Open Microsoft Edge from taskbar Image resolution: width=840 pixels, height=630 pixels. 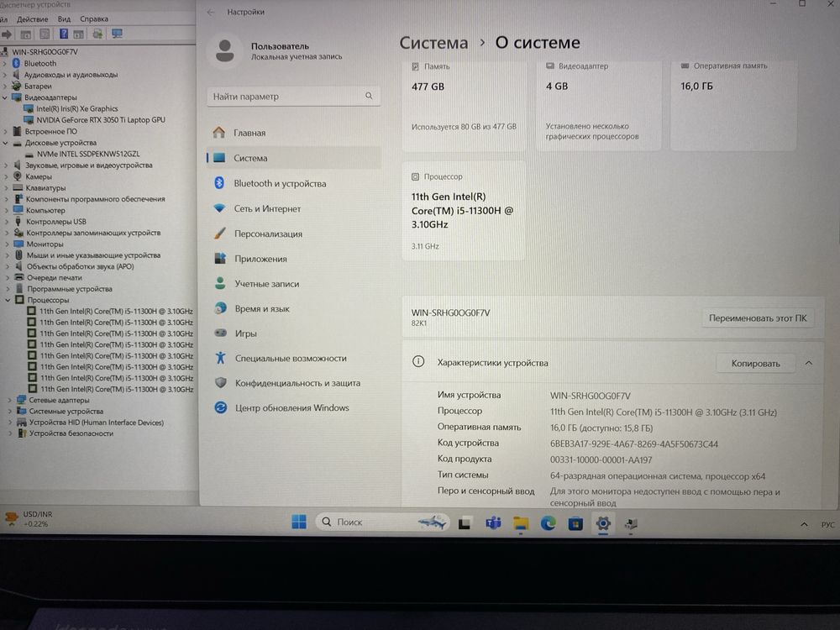pos(548,522)
